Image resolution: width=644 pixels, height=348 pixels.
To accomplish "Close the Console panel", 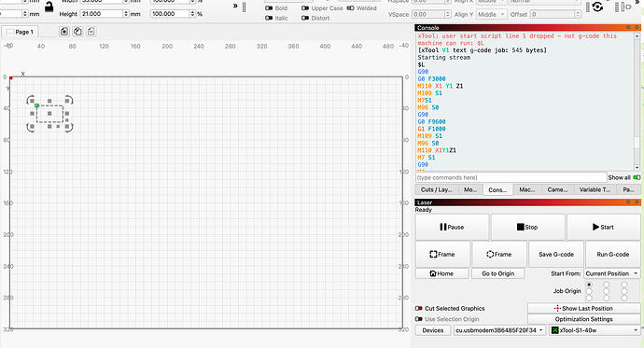I will click(x=637, y=27).
